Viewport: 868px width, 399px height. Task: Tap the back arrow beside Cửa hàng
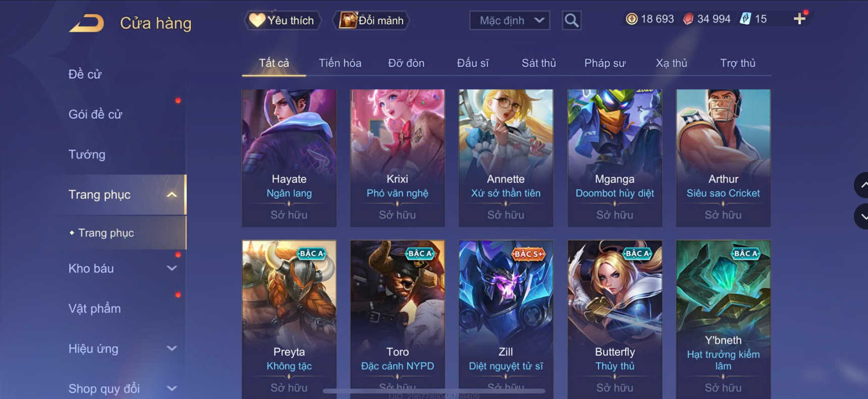click(x=87, y=23)
